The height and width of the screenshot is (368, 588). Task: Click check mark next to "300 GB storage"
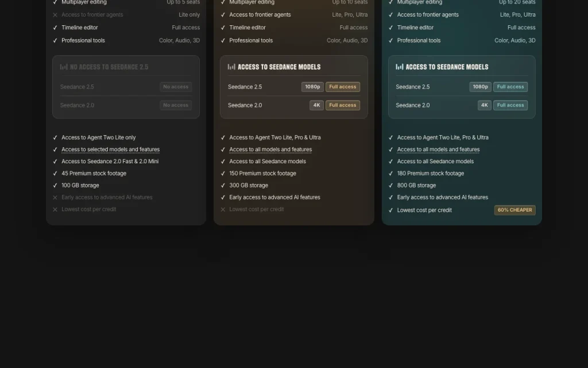(223, 186)
